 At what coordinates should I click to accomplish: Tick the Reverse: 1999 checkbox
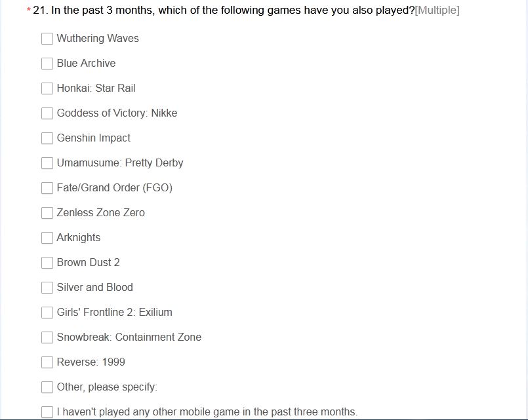point(47,362)
